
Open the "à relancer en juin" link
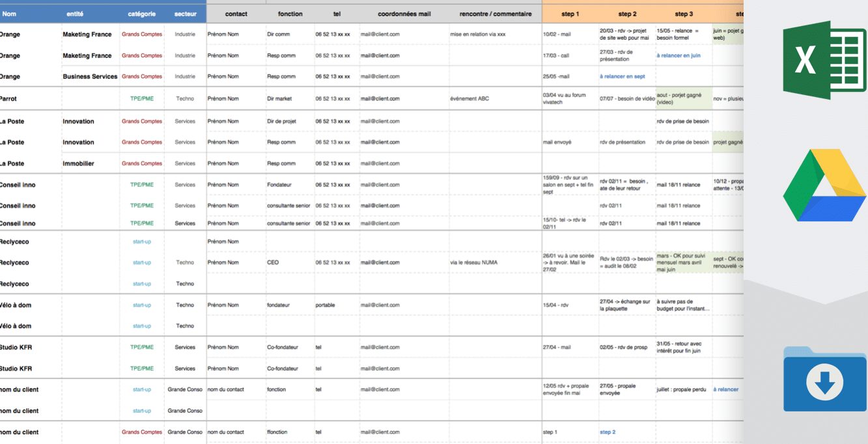click(679, 56)
